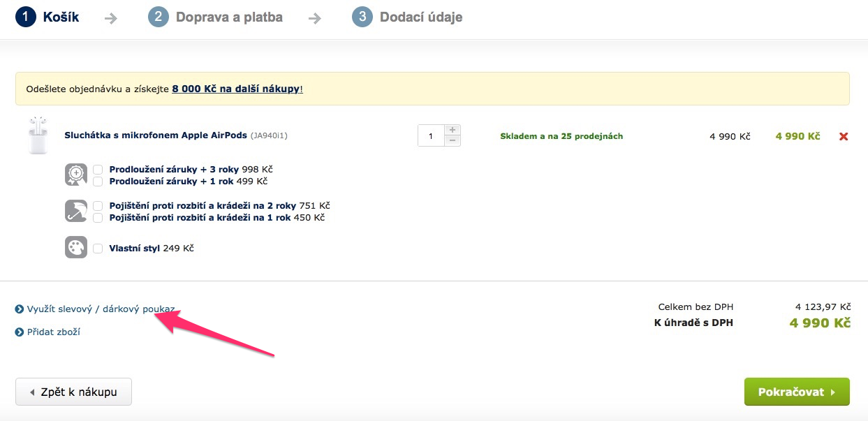Click the custom style palette icon
Viewport: 868px width, 421px height.
[76, 248]
